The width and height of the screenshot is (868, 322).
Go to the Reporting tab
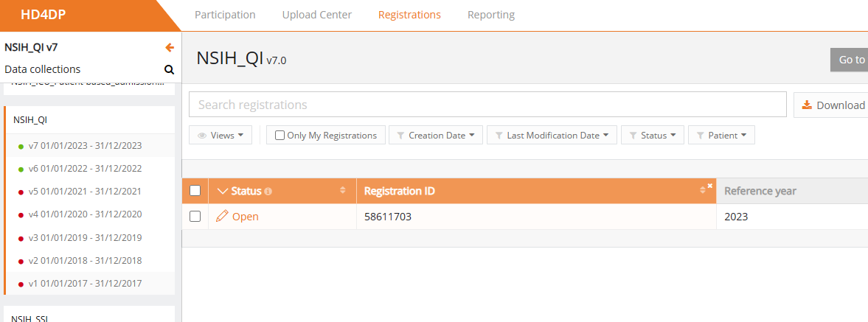coord(491,15)
